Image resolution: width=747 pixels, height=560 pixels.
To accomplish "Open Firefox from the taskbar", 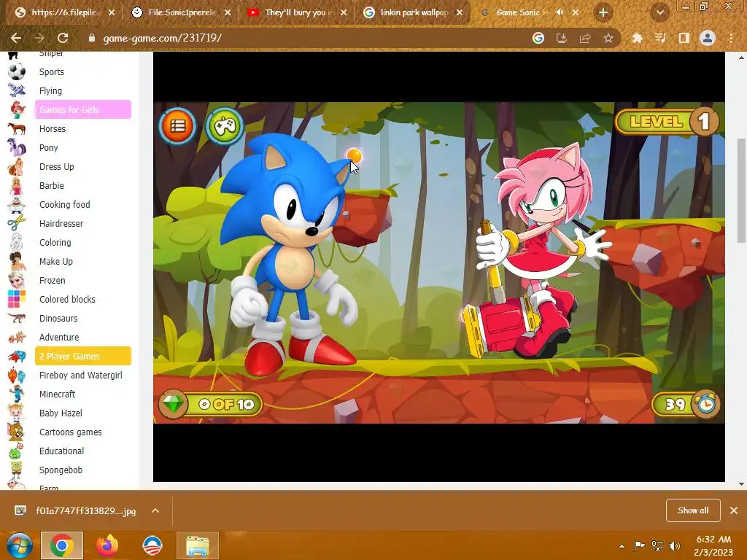I will [107, 545].
